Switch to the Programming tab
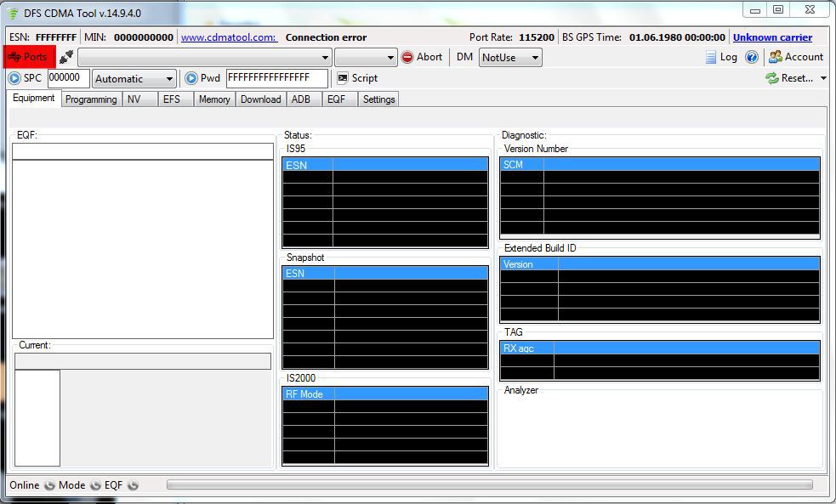The width and height of the screenshot is (836, 504). click(x=91, y=99)
